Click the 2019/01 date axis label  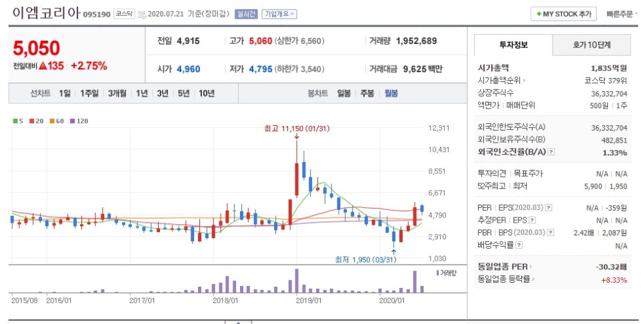click(x=309, y=301)
